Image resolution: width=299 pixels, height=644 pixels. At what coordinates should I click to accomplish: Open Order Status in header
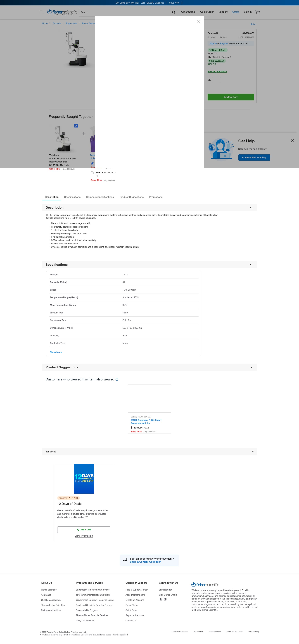tap(188, 12)
